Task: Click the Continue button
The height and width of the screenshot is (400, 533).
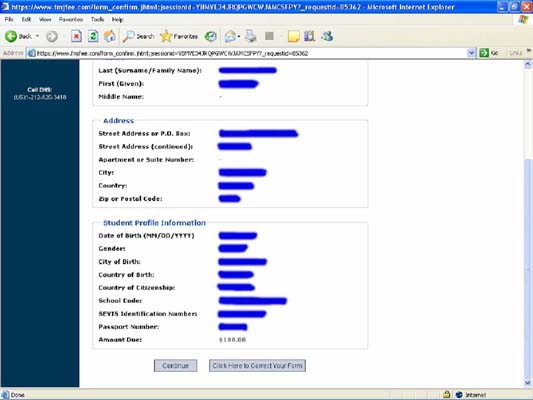Action: pos(175,366)
